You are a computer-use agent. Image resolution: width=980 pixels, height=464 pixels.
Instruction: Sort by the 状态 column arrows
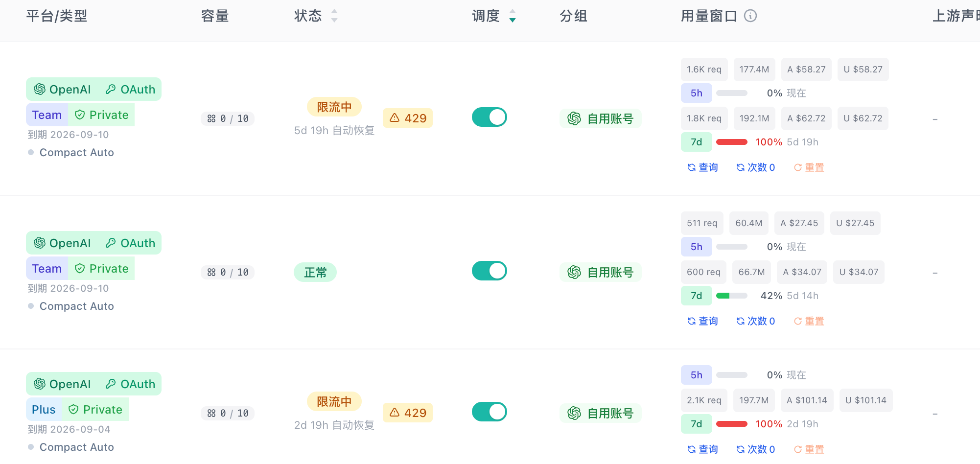334,16
